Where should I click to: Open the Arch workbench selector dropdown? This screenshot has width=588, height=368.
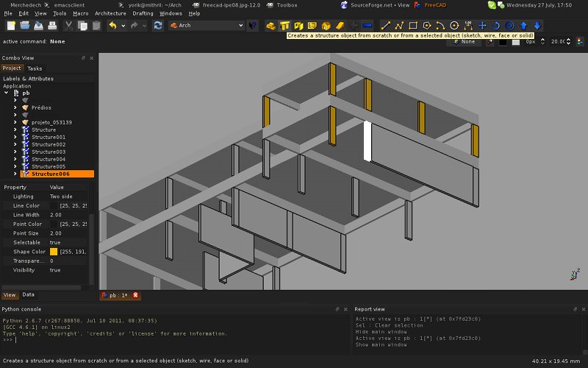coord(207,26)
